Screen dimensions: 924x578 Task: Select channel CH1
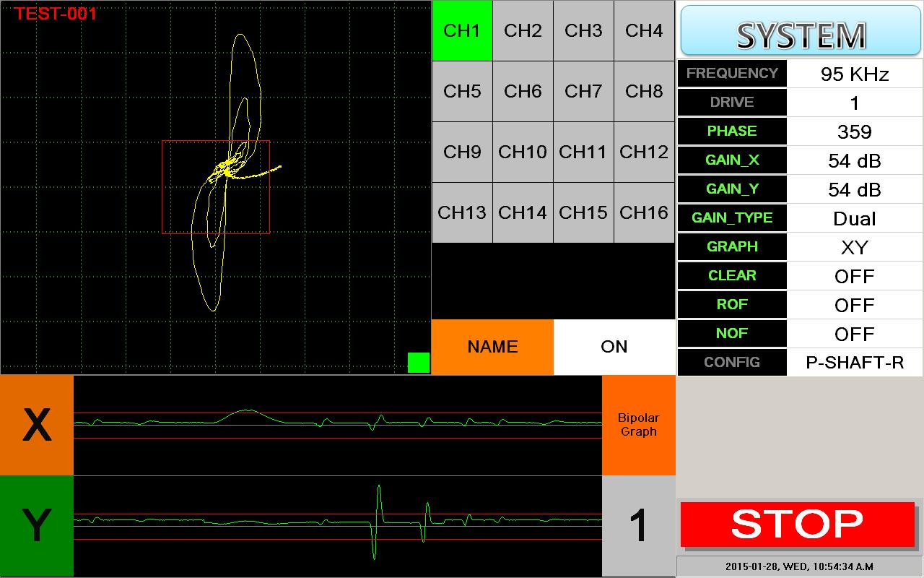point(462,30)
